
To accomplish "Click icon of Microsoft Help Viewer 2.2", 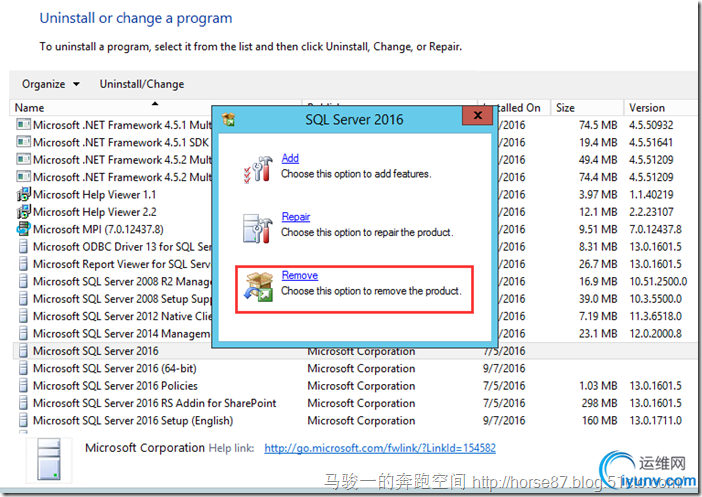I will 23,212.
